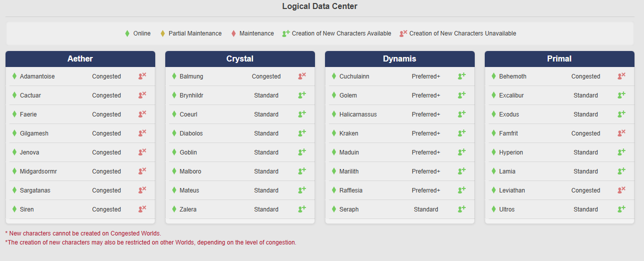Screen dimensions: 644x261
Task: Click the Creation of New Characters Available legend icon
Action: [x=286, y=33]
